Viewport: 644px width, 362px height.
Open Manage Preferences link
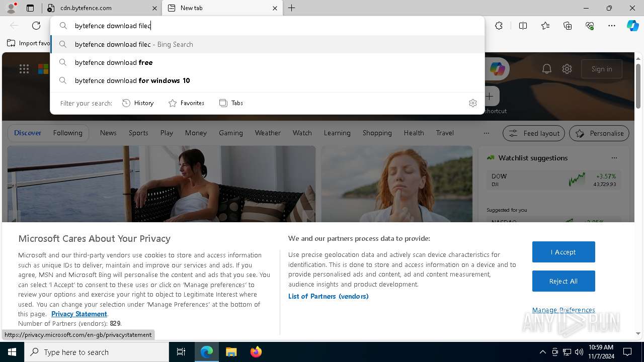point(563,310)
